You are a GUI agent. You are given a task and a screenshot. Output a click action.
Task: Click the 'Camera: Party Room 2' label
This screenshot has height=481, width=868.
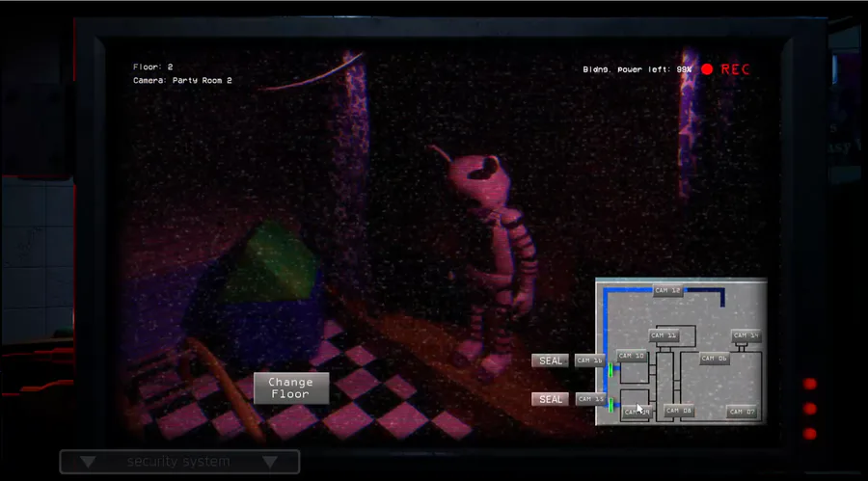182,81
